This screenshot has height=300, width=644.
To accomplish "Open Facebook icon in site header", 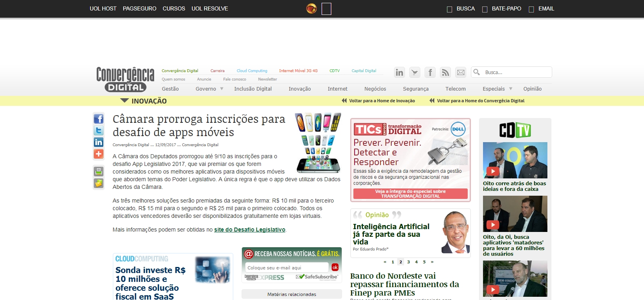I will pos(430,72).
